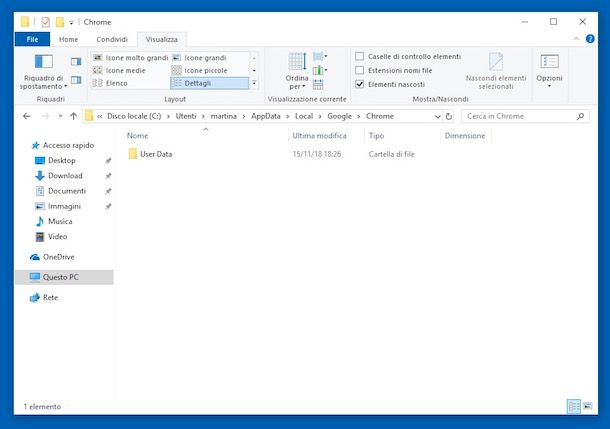610x429 pixels.
Task: Select the Visualizza ribbon tab
Action: (x=162, y=39)
